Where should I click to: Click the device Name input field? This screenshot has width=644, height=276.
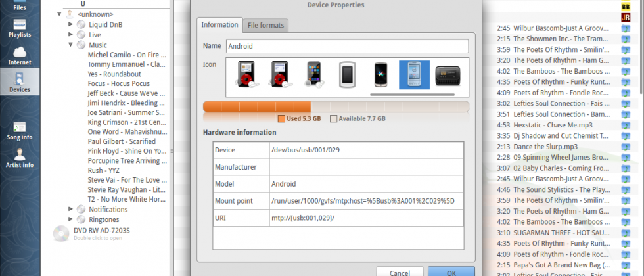point(348,46)
